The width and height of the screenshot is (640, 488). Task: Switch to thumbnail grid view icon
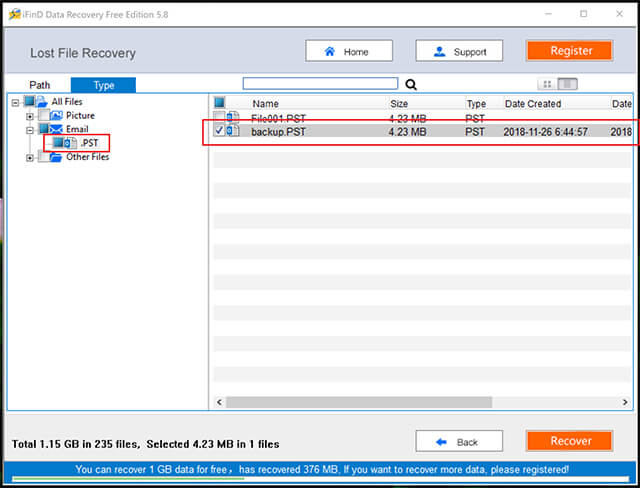[x=547, y=84]
